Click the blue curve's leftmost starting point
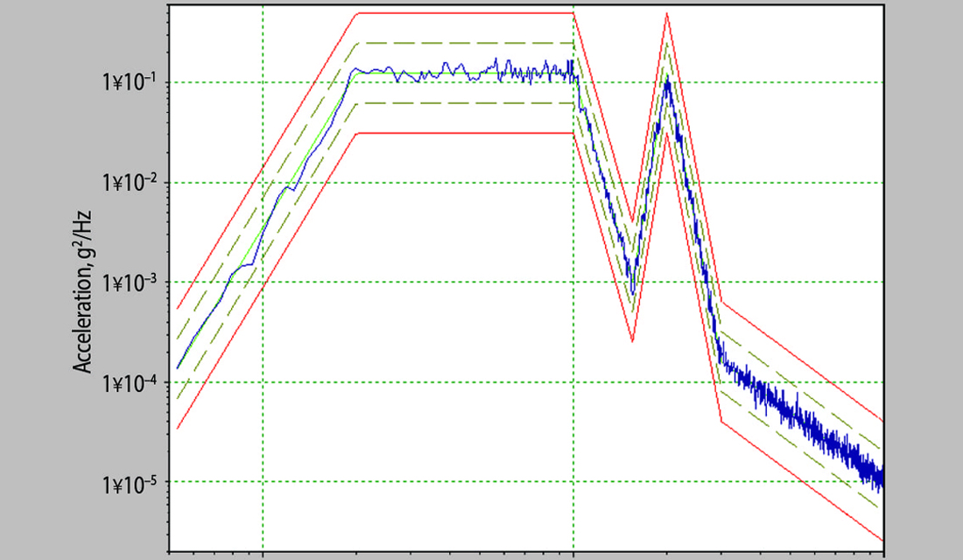 click(x=178, y=368)
